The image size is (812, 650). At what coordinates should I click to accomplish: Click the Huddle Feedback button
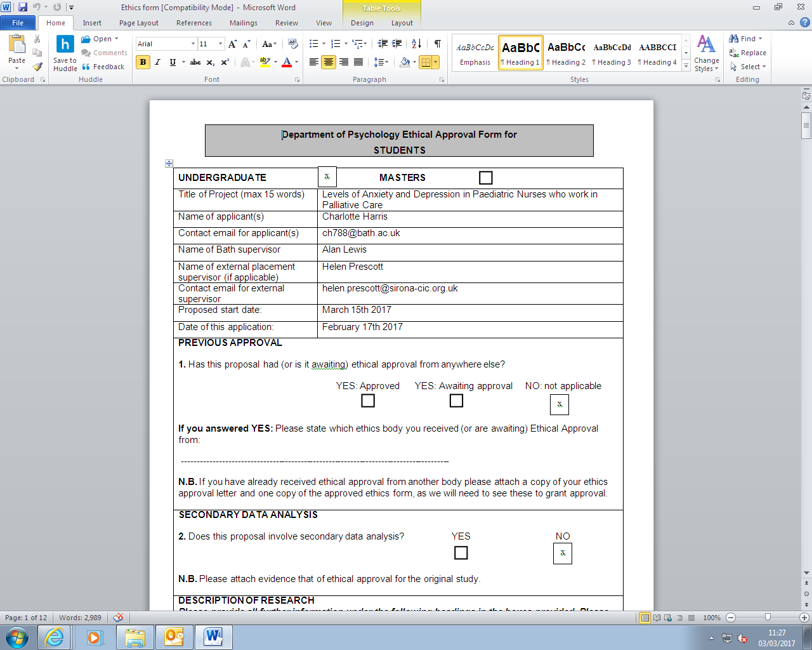tap(103, 67)
